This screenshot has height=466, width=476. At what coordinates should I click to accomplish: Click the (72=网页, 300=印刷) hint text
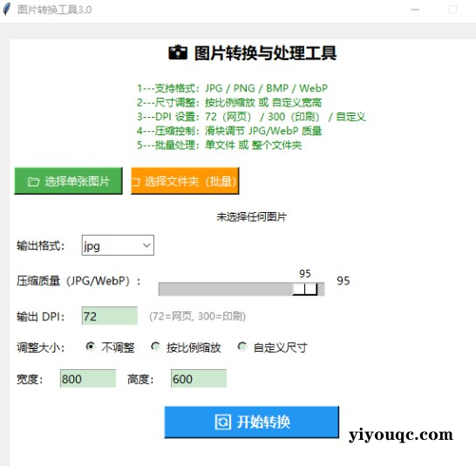coord(197,316)
